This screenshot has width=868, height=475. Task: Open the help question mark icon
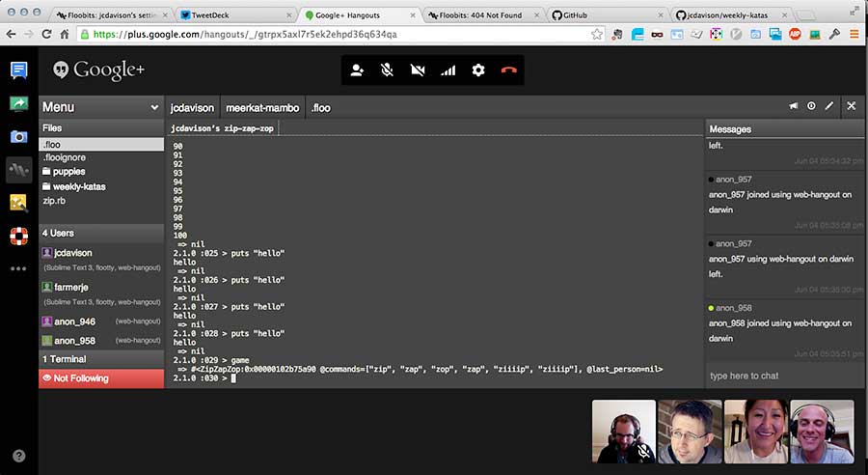point(18,455)
